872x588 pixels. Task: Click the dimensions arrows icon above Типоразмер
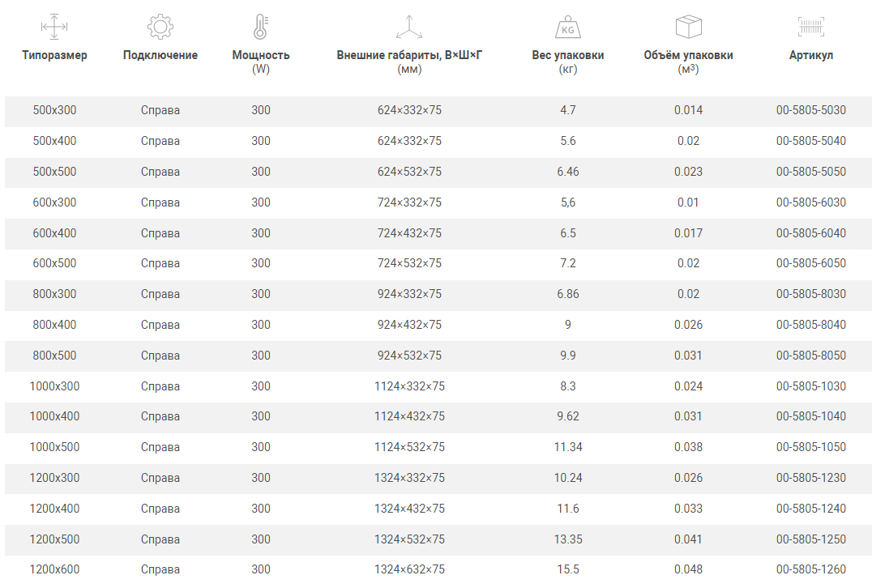54,27
